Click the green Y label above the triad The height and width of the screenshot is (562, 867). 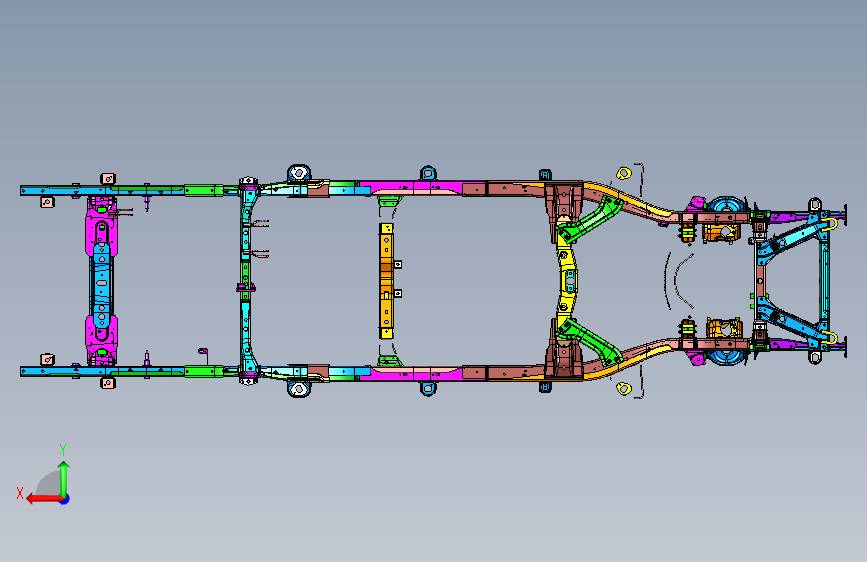[x=63, y=449]
